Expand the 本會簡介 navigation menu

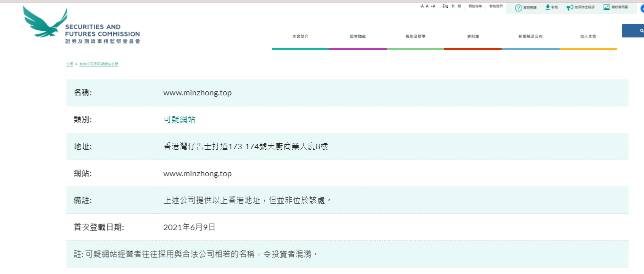click(300, 37)
